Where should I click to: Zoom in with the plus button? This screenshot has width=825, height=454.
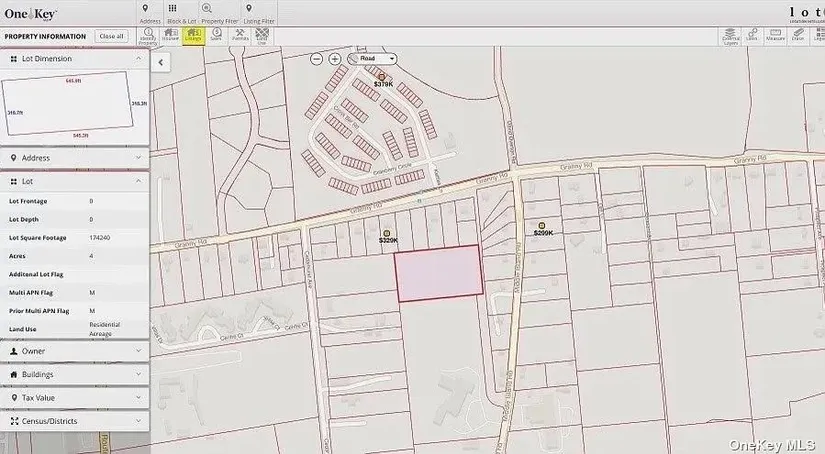[335, 59]
